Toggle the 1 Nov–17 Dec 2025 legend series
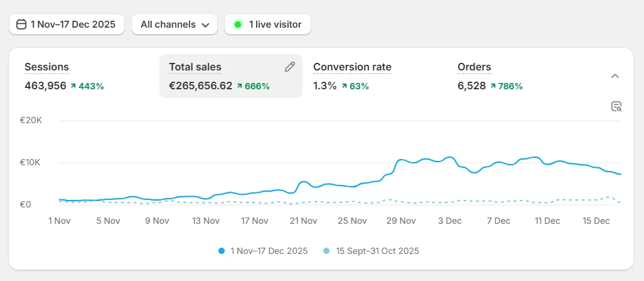Image resolution: width=644 pixels, height=281 pixels. click(x=263, y=251)
